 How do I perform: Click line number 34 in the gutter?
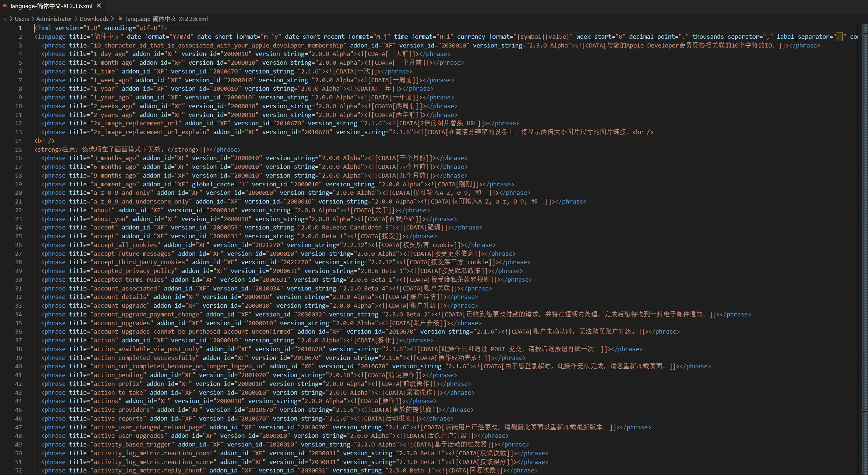coord(19,314)
